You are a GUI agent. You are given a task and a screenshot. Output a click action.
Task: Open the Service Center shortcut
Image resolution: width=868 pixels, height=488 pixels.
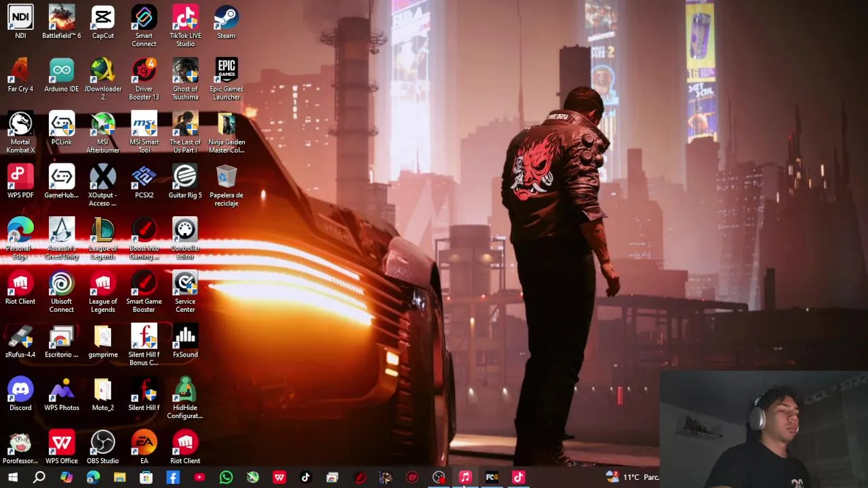pyautogui.click(x=185, y=292)
